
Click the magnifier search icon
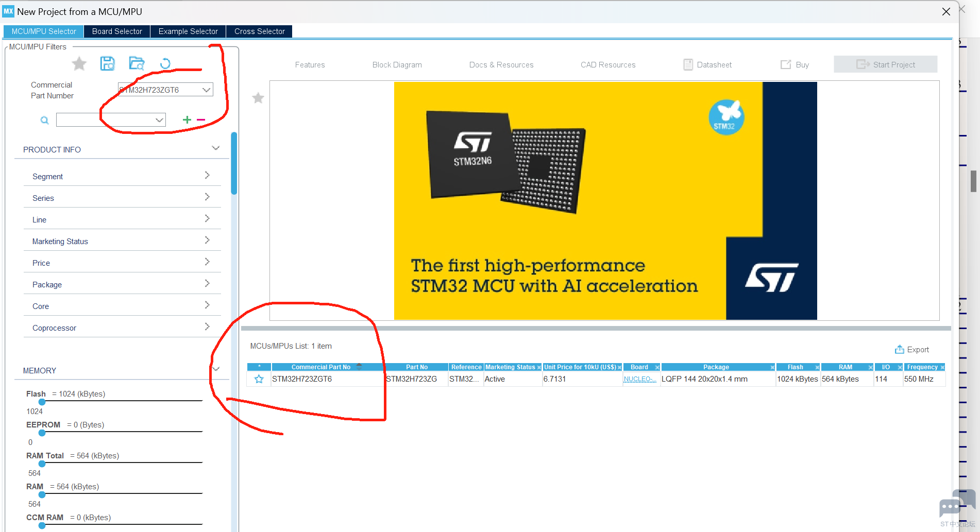pos(45,120)
